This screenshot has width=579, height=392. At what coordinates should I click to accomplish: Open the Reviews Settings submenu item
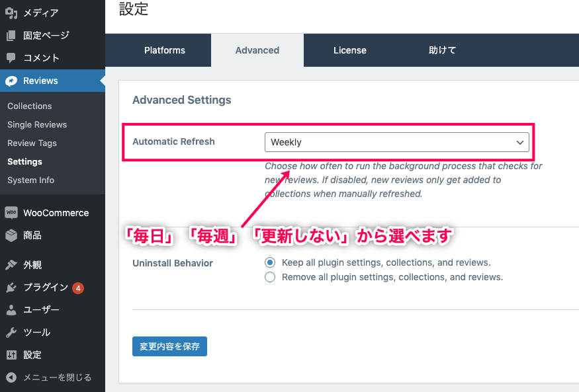pyautogui.click(x=24, y=161)
